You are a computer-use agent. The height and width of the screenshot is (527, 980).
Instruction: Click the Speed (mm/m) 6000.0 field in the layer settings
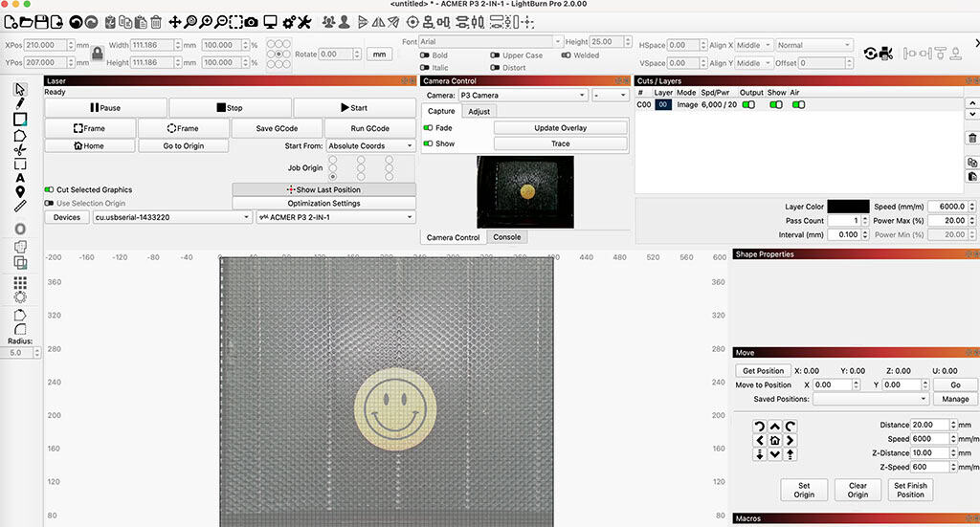[x=947, y=206]
